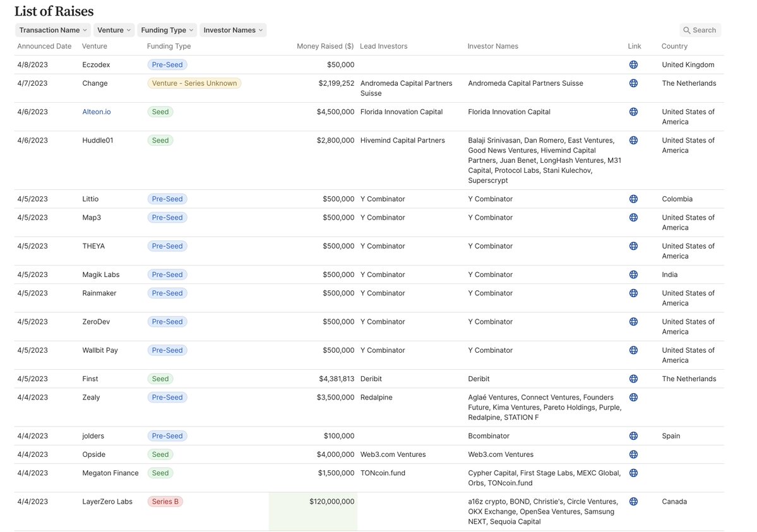The height and width of the screenshot is (532, 757).
Task: Open the globe link for Change
Action: tap(633, 83)
